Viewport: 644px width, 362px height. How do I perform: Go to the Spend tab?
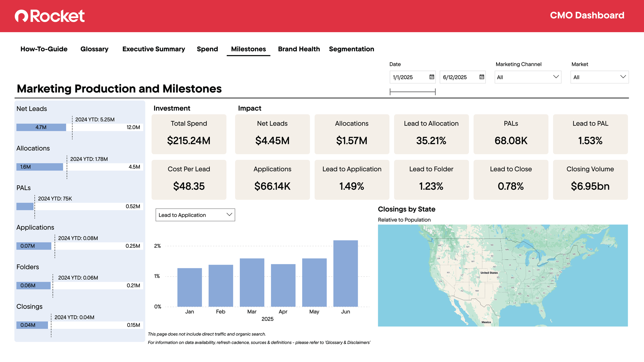coord(207,49)
